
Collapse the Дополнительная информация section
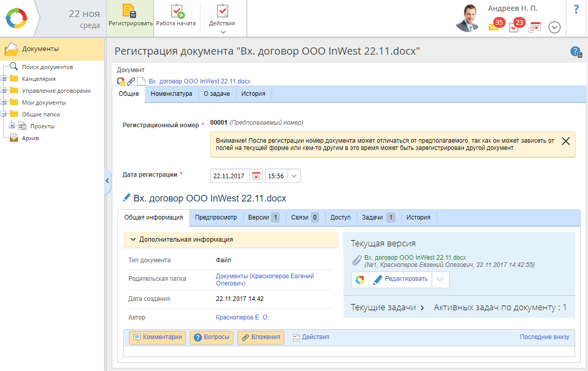pos(133,240)
